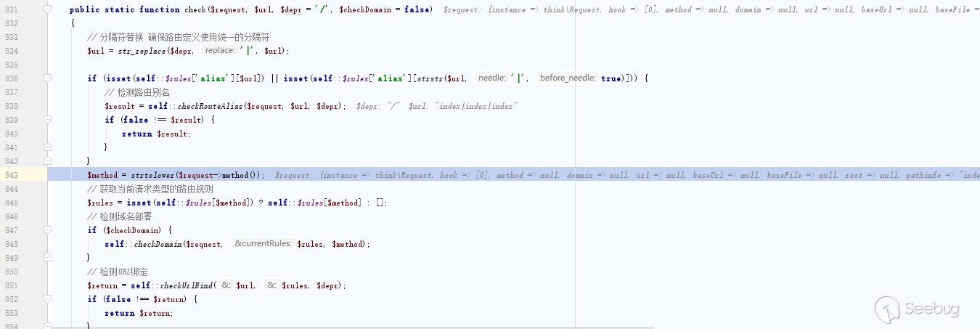Click the 'before_needle:' parameter hint
This screenshot has width=980, height=329.
[568, 78]
